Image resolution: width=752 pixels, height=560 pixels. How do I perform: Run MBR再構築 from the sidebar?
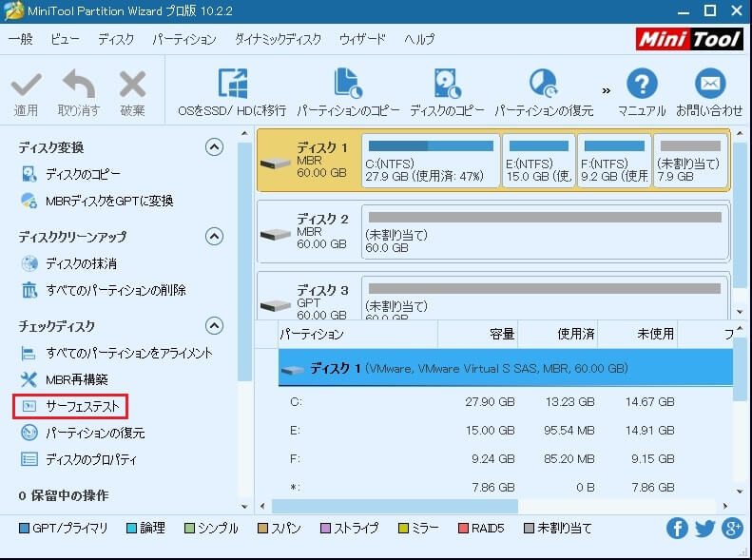77,379
